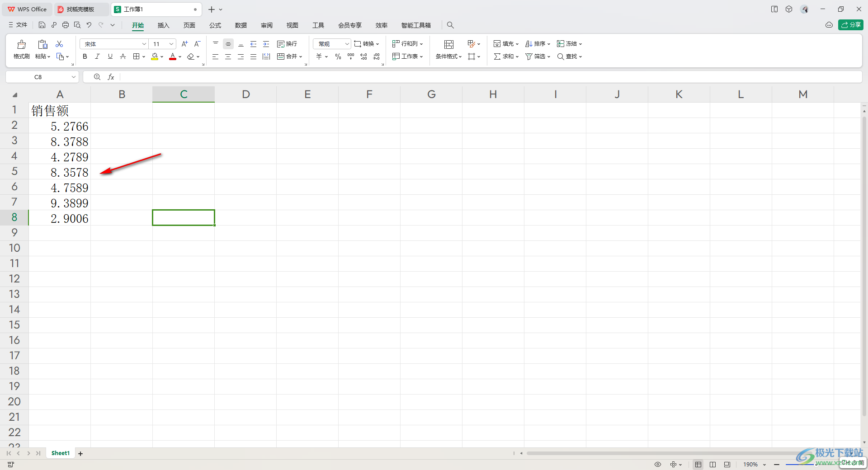Image resolution: width=868 pixels, height=470 pixels.
Task: Open the font name dropdown showing 宋体
Action: click(x=144, y=44)
